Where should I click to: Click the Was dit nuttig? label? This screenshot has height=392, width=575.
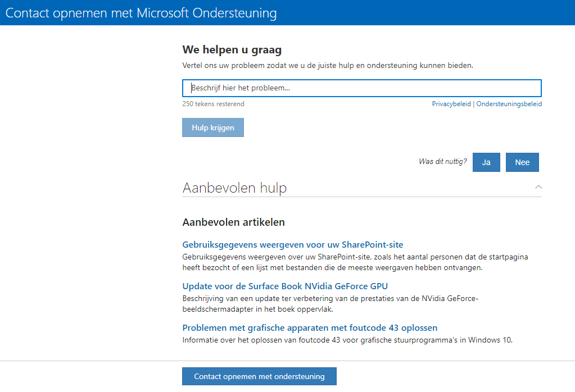pos(442,162)
